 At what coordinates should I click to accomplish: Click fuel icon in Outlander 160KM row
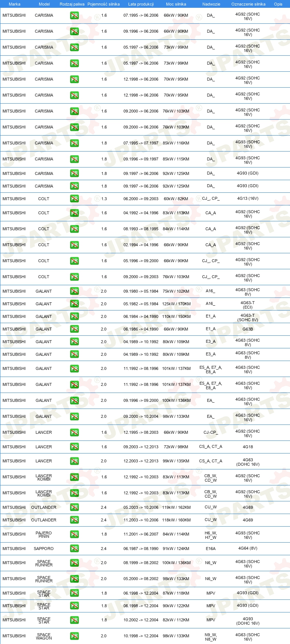[74, 520]
